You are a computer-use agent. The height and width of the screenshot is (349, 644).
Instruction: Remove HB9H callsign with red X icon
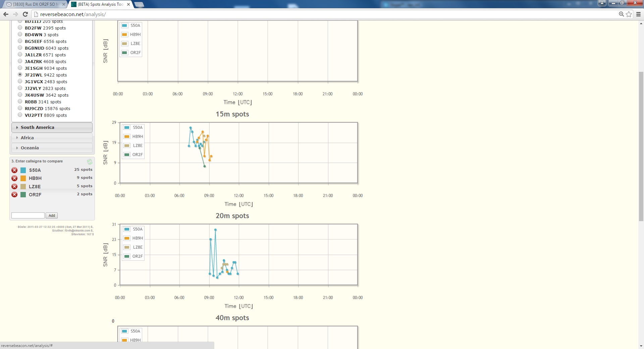coord(14,178)
